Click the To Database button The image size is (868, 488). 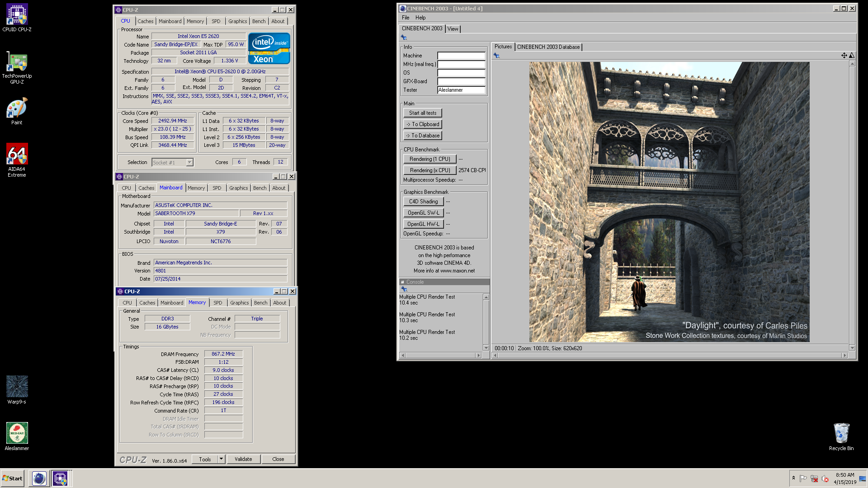[x=423, y=136]
